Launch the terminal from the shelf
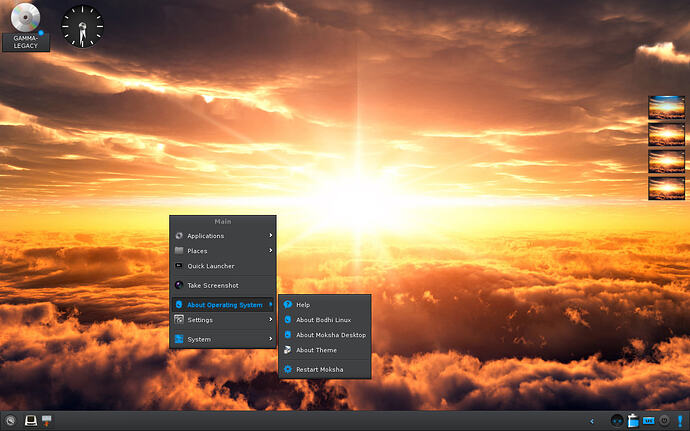 [x=31, y=421]
